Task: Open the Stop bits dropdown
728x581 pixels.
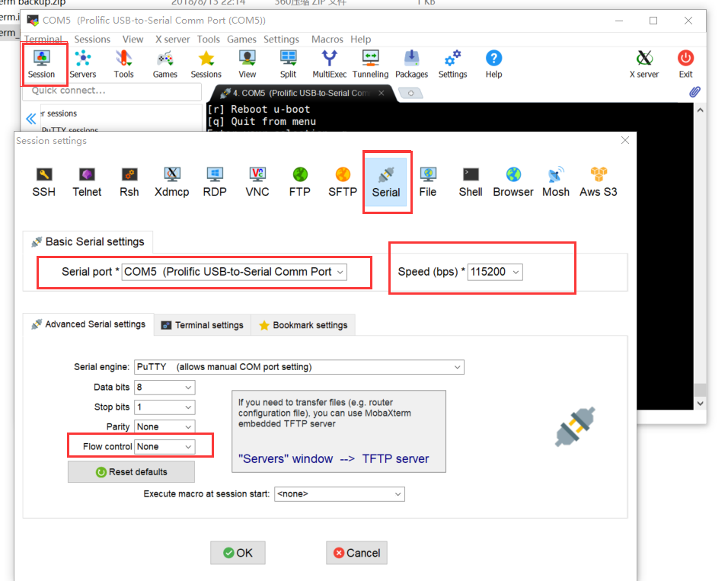Action: tap(164, 407)
